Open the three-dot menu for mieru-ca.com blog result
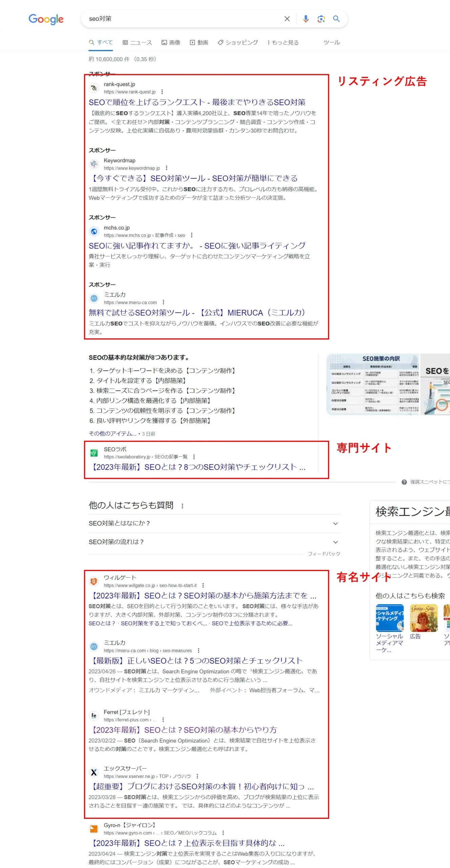 [x=199, y=651]
